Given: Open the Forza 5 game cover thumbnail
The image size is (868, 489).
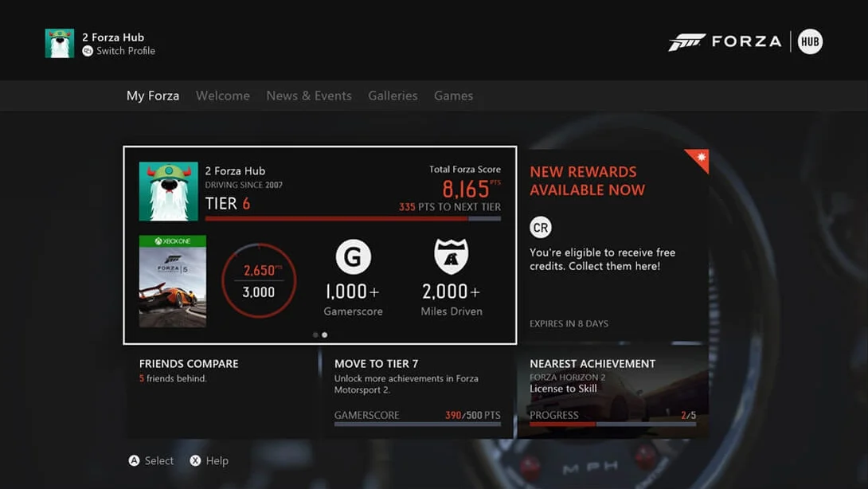Looking at the screenshot, I should coord(172,281).
